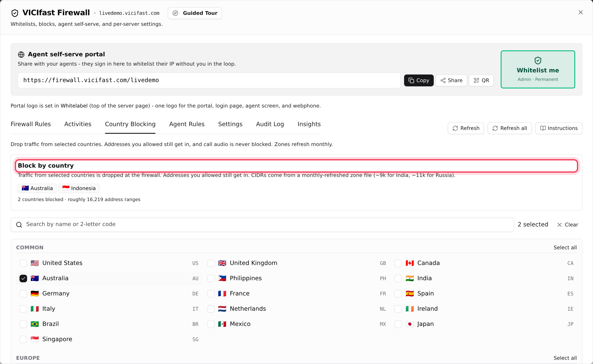The image size is (593, 364).
Task: Click the United States flag icon
Action: [35, 263]
